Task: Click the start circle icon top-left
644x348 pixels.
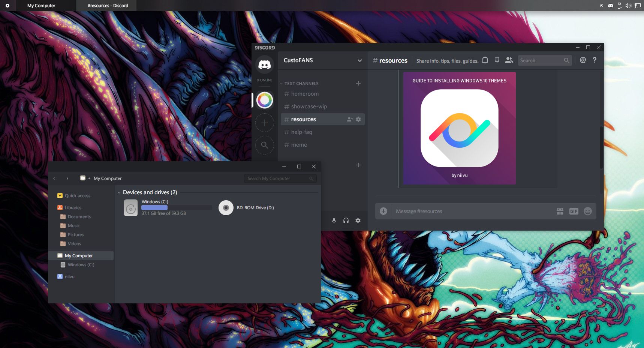Action: pos(7,6)
